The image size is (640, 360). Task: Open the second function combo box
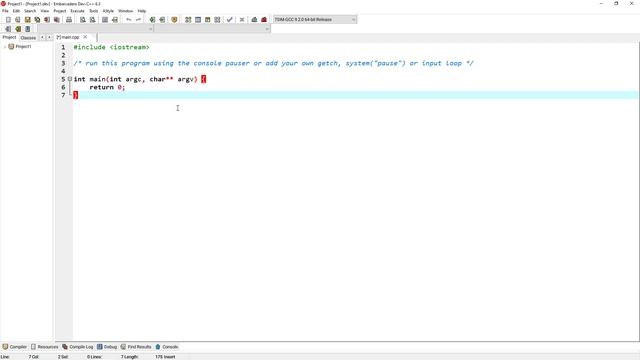pos(212,29)
